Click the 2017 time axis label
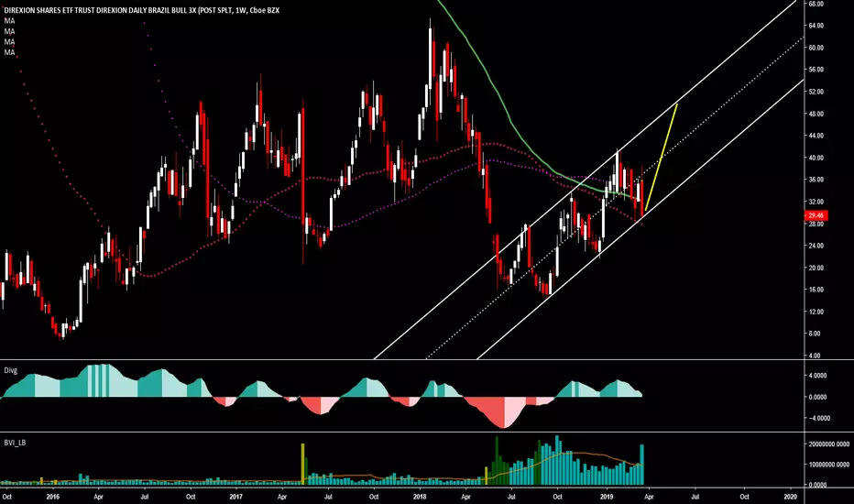This screenshot has width=854, height=504. (x=235, y=497)
